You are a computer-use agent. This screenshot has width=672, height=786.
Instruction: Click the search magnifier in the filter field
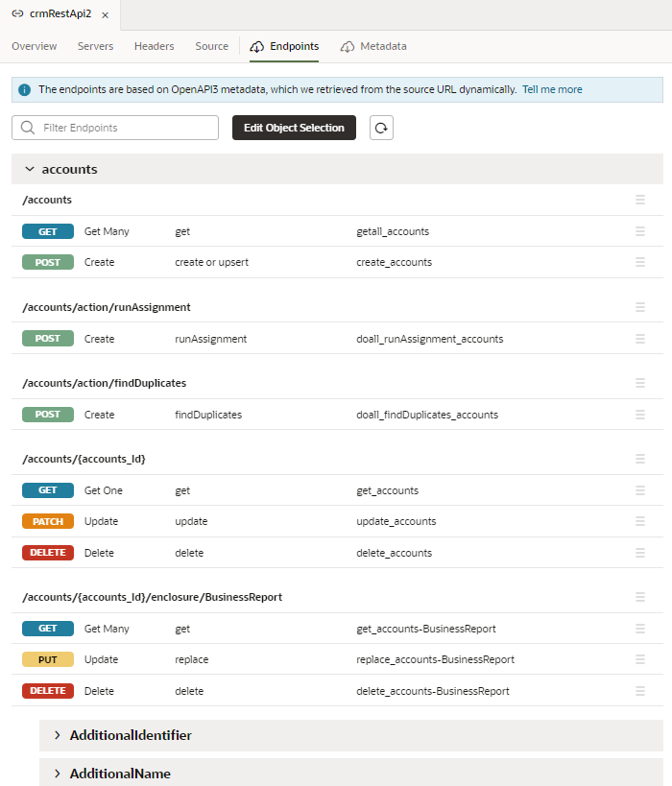point(26,127)
